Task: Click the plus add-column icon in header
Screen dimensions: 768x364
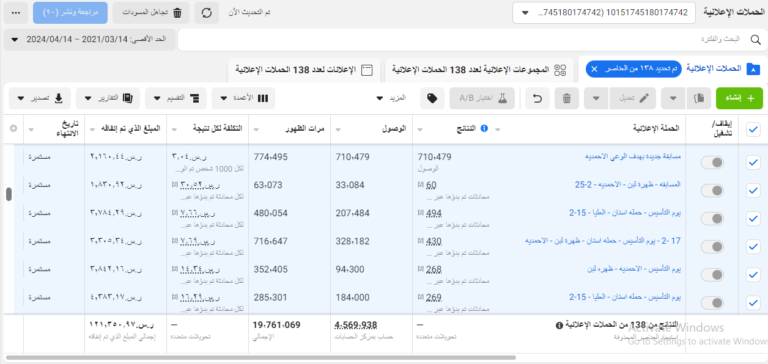Action: (x=13, y=128)
